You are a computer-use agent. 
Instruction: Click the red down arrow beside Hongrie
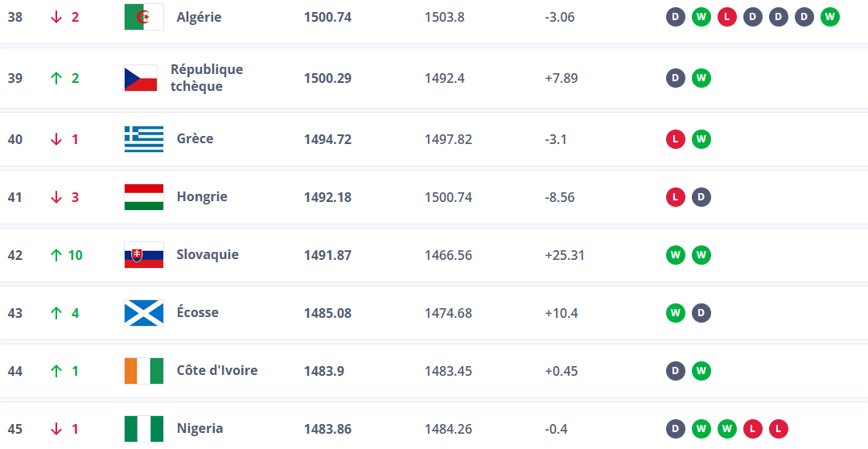coord(56,197)
